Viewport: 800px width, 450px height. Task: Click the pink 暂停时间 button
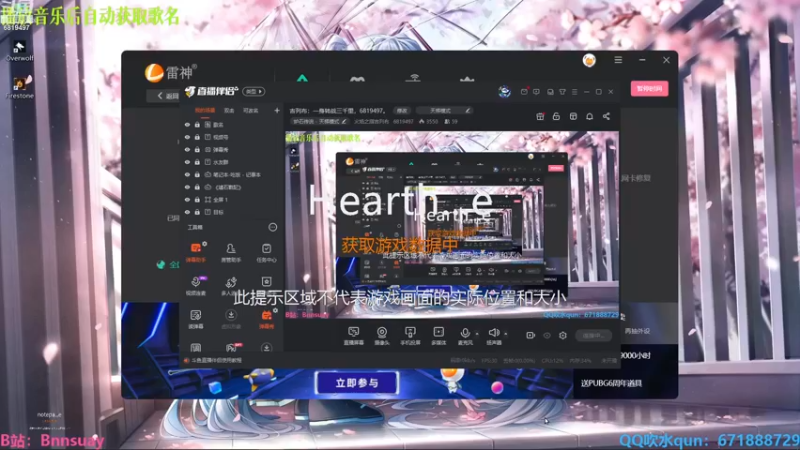tap(649, 89)
